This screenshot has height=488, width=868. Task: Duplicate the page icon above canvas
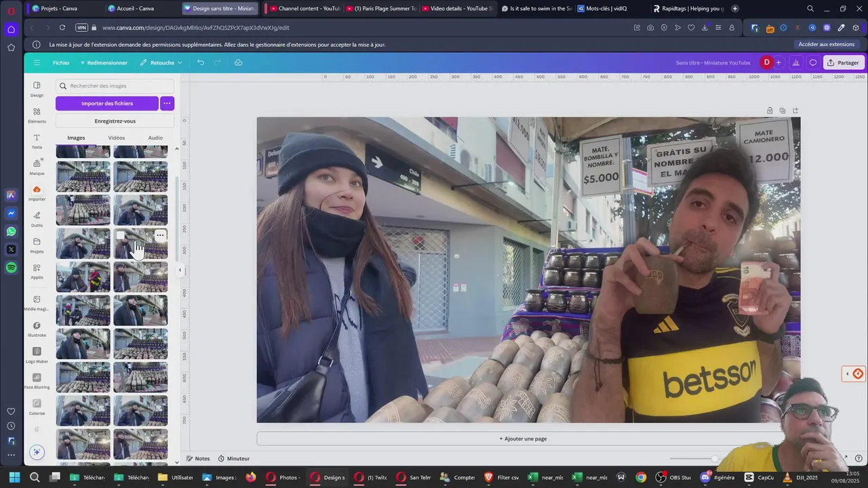click(x=783, y=110)
